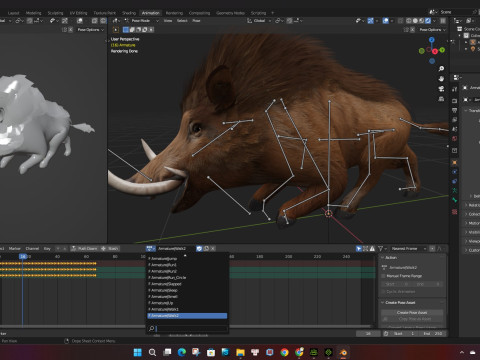The width and height of the screenshot is (480, 360).
Task: Select Armature|Run_Circle from the action list
Action: (x=187, y=278)
